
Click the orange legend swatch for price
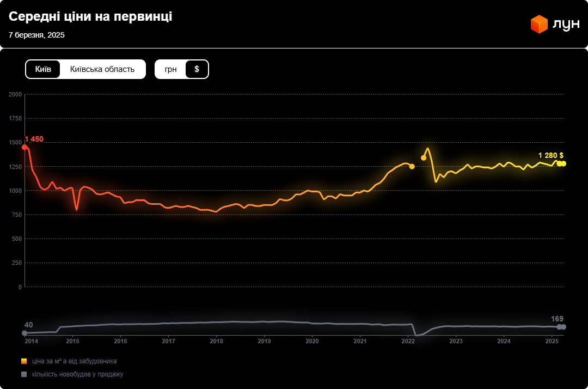pyautogui.click(x=24, y=361)
